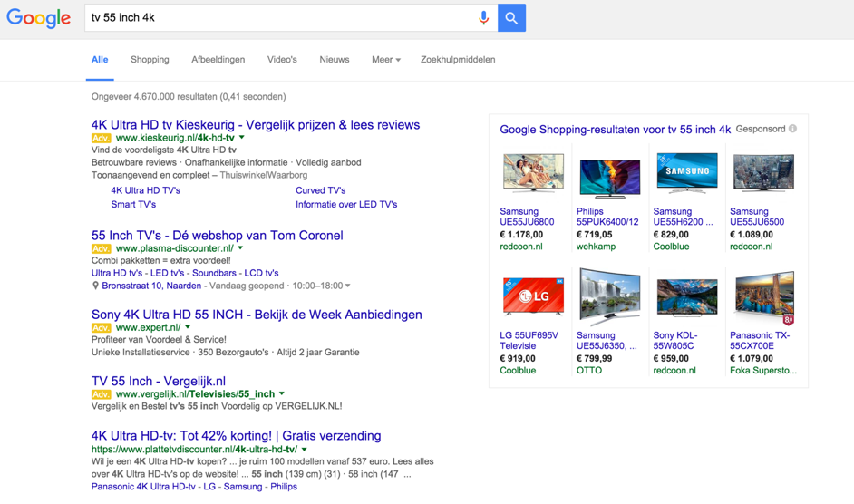Open Sony 4K Ultra HD 55 INCH result

257,315
